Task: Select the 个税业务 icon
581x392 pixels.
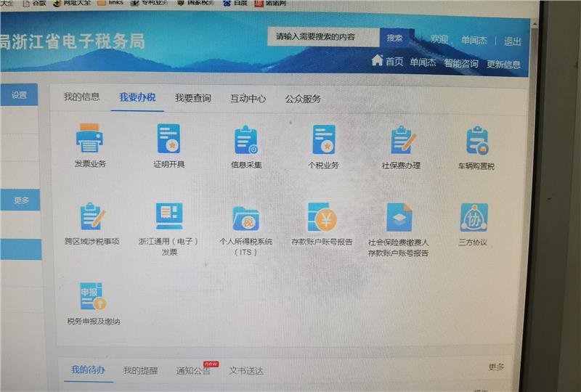Action: pyautogui.click(x=323, y=139)
